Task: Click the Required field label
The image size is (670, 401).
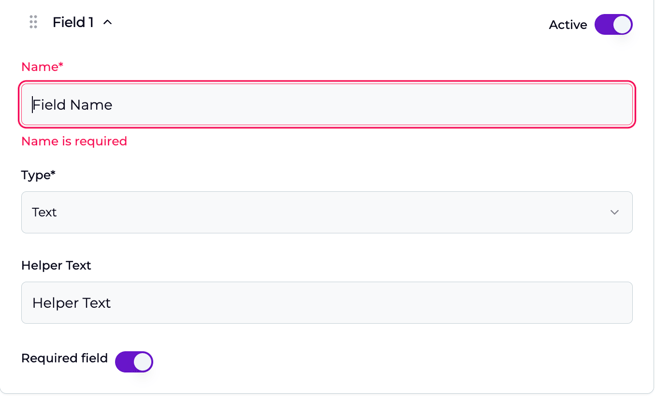Action: [64, 358]
